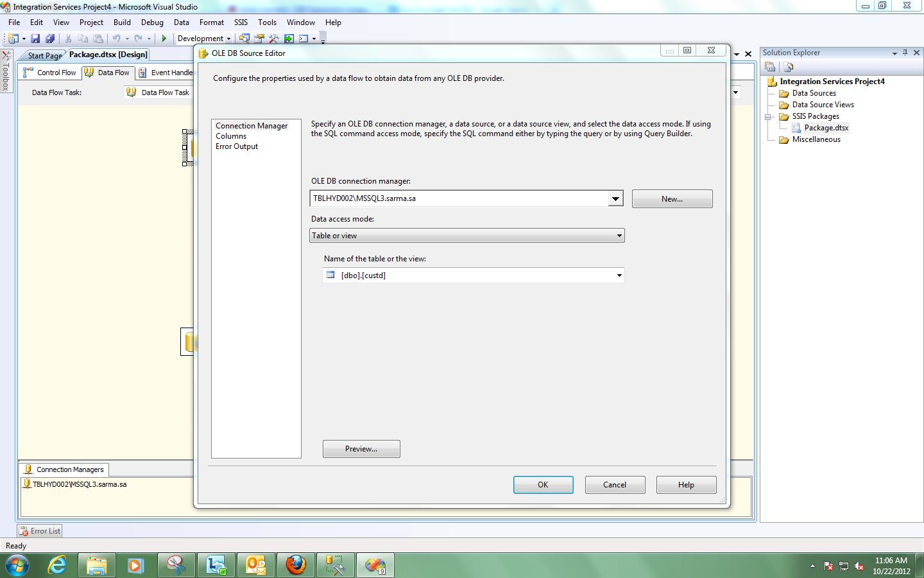Toggle auto-hide pin on Solution Explorer
This screenshot has width=924, height=578.
point(905,53)
